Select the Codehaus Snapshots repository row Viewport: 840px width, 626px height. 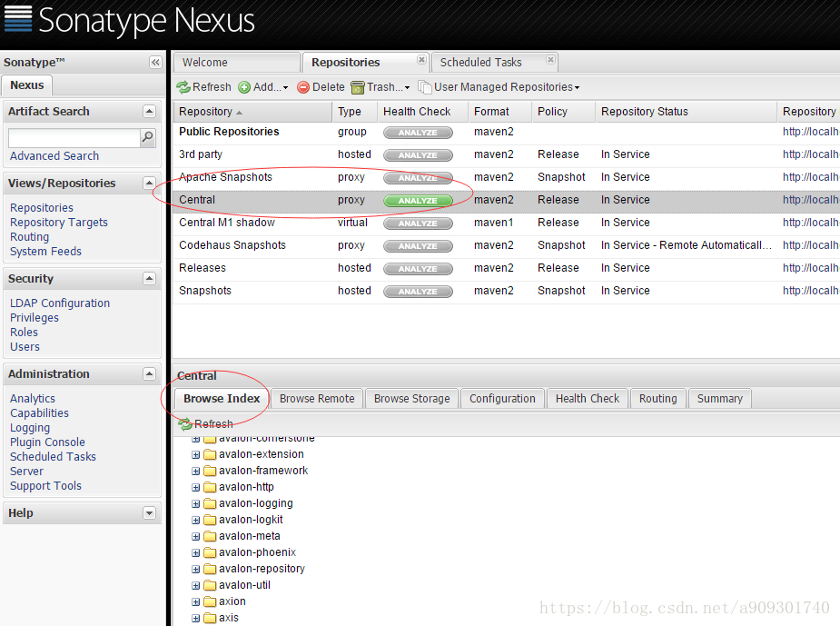pyautogui.click(x=506, y=245)
